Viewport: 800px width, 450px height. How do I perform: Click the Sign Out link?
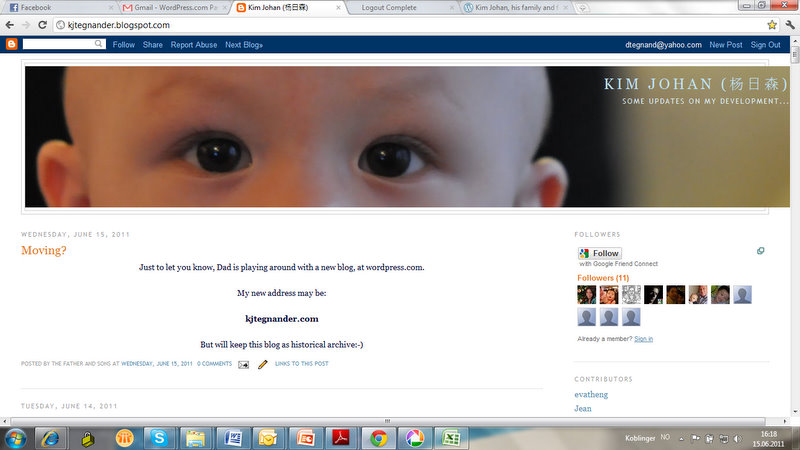pyautogui.click(x=765, y=45)
